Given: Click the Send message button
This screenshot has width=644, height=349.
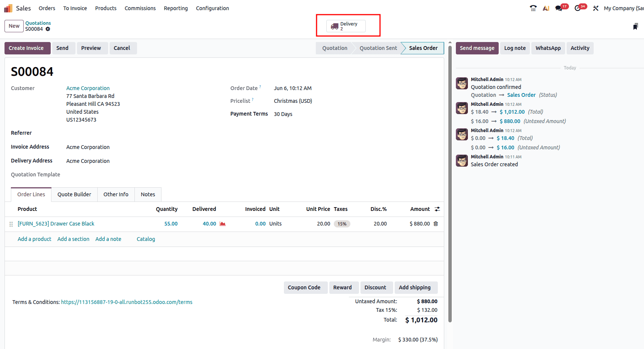Looking at the screenshot, I should point(477,48).
